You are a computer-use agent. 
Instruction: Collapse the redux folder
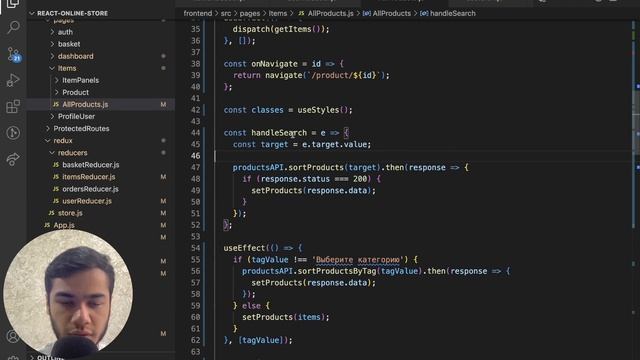click(x=48, y=140)
